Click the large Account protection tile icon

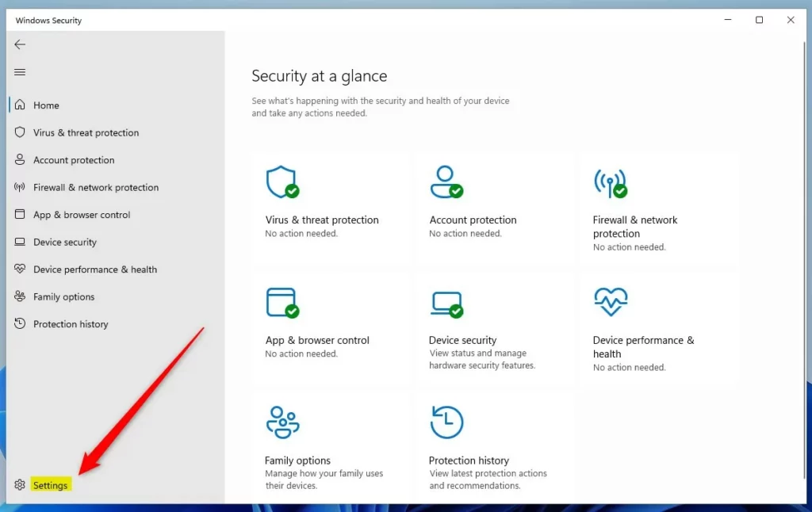point(446,181)
